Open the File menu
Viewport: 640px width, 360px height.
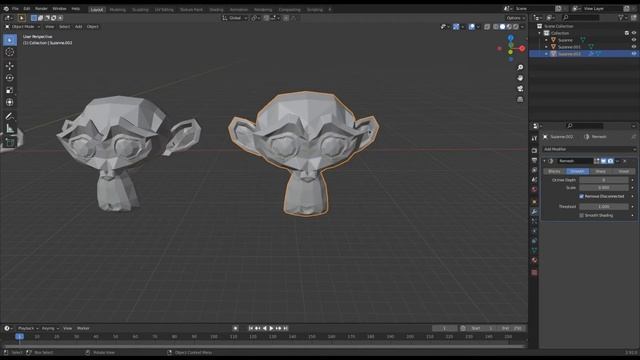pos(15,9)
